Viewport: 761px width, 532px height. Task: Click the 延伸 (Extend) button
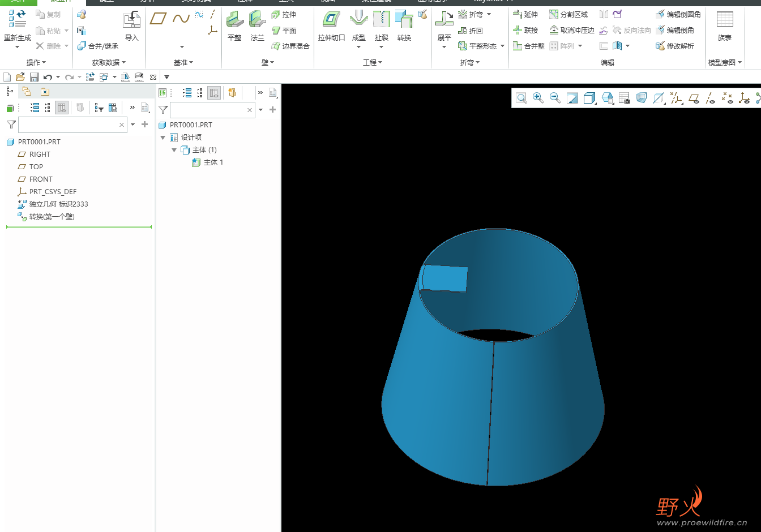coord(525,14)
